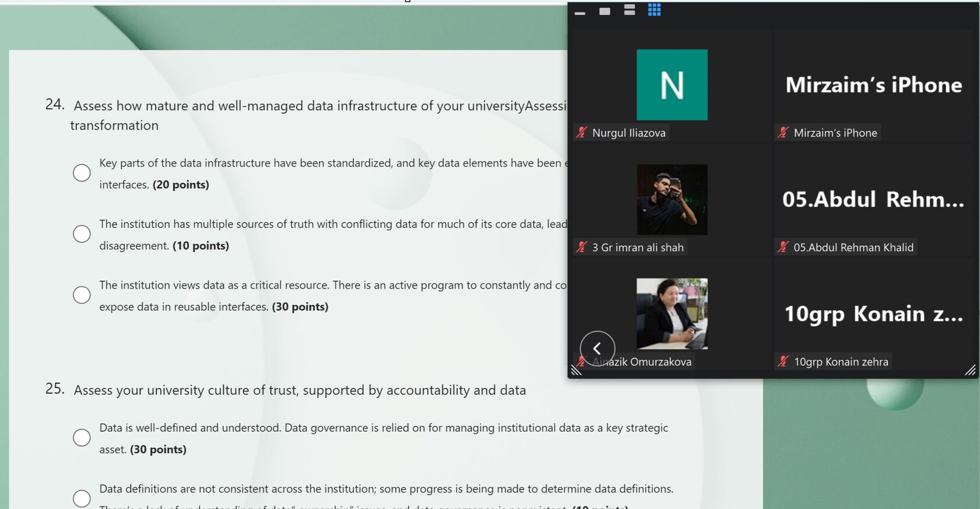Click the "Omurzakova" name label
980x509 pixels.
click(x=661, y=361)
